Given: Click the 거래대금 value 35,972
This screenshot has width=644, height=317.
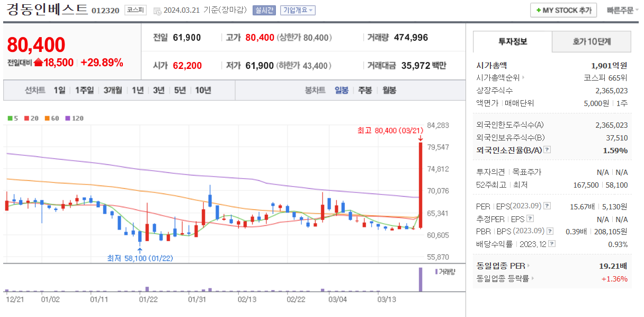Looking at the screenshot, I should pyautogui.click(x=416, y=66).
